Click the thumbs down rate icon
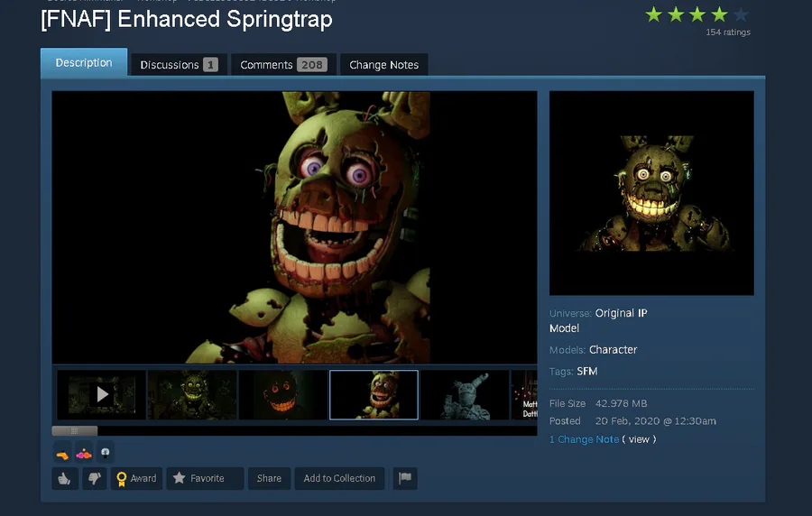The image size is (812, 516). pyautogui.click(x=94, y=478)
